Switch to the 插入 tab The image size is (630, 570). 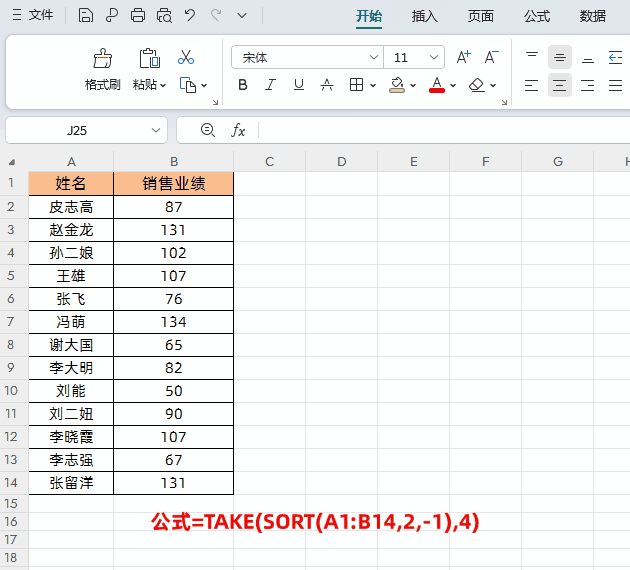(x=425, y=16)
